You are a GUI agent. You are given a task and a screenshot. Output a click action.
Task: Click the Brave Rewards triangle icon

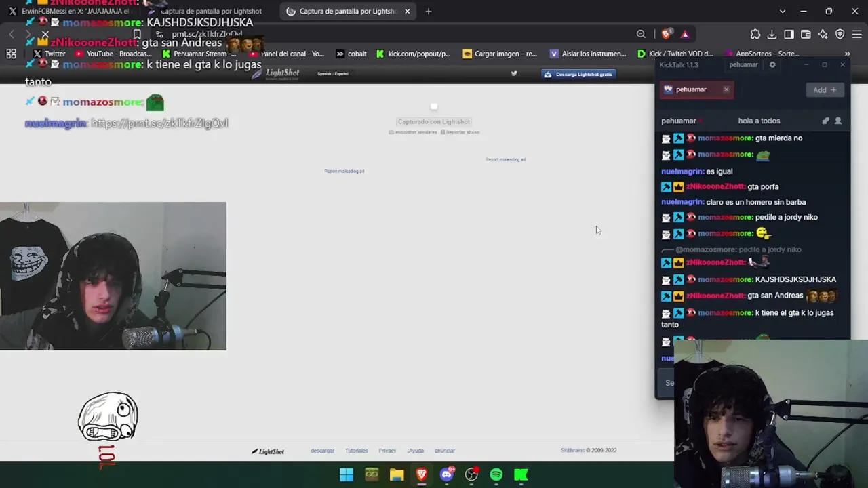click(685, 34)
